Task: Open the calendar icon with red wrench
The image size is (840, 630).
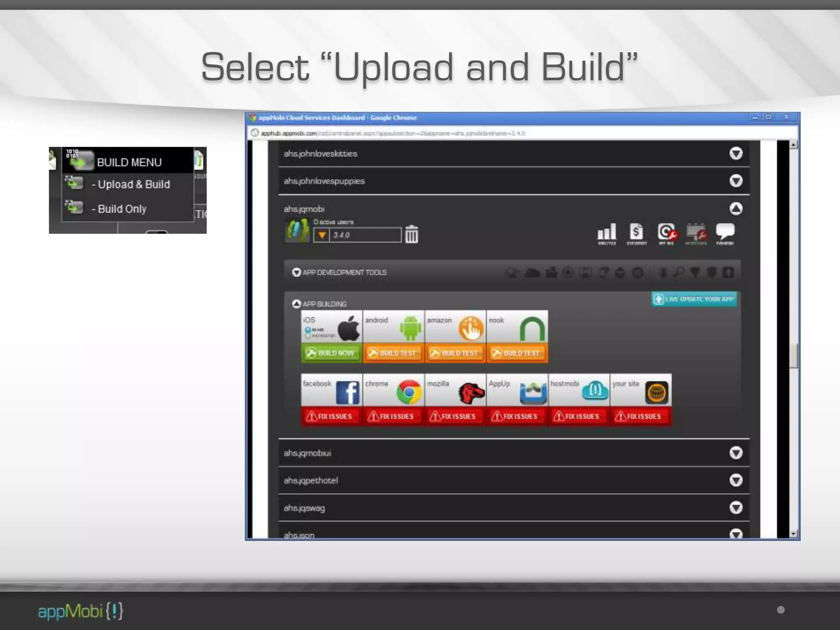Action: (696, 234)
